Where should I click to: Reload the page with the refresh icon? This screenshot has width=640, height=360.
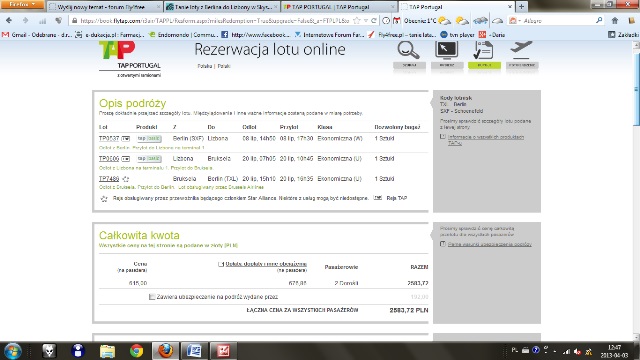373,20
